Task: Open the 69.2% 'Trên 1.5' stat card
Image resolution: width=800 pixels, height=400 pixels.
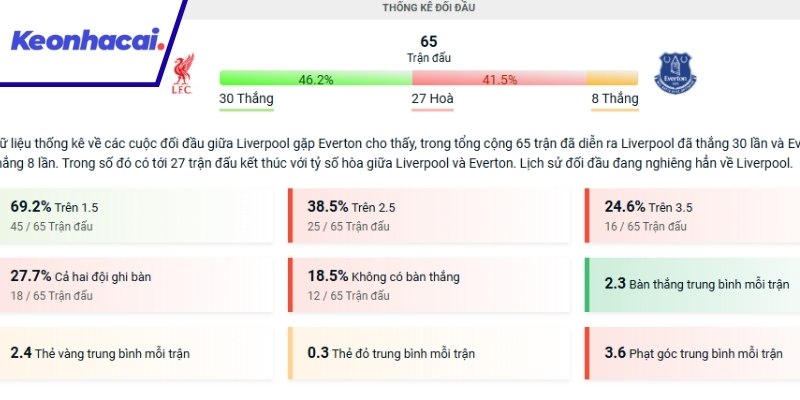Action: (x=130, y=216)
